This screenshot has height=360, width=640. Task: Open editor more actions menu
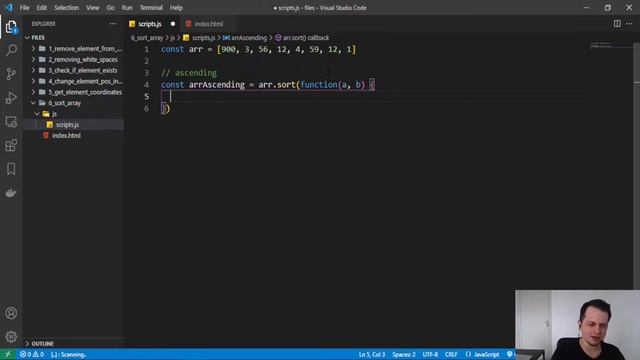[x=629, y=24]
